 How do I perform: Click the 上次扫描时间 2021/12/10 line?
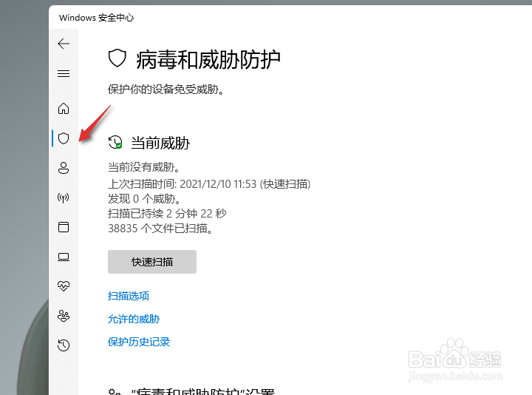tap(209, 184)
